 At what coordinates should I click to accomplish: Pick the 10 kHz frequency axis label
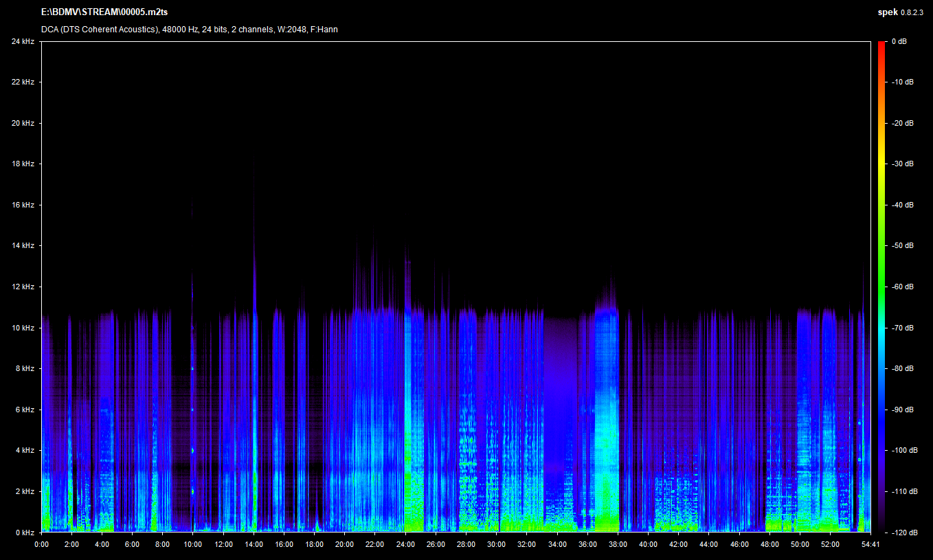[x=23, y=328]
